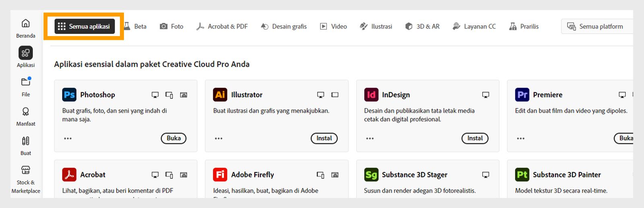This screenshot has width=644, height=208.
Task: Click the Substance 3D Painter icon
Action: click(522, 175)
